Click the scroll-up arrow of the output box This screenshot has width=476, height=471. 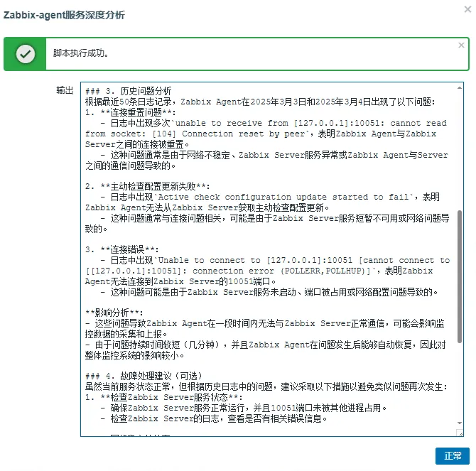click(x=460, y=87)
